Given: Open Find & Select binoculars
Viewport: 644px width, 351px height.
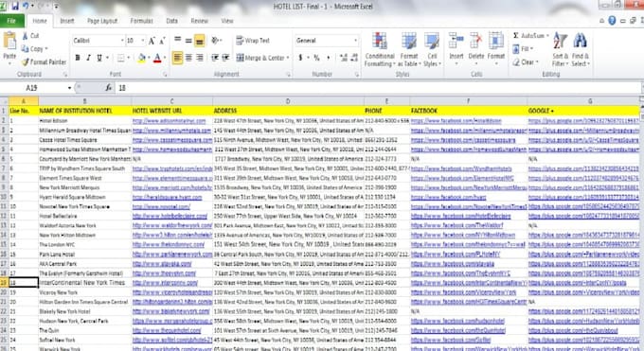Looking at the screenshot, I should [x=580, y=50].
